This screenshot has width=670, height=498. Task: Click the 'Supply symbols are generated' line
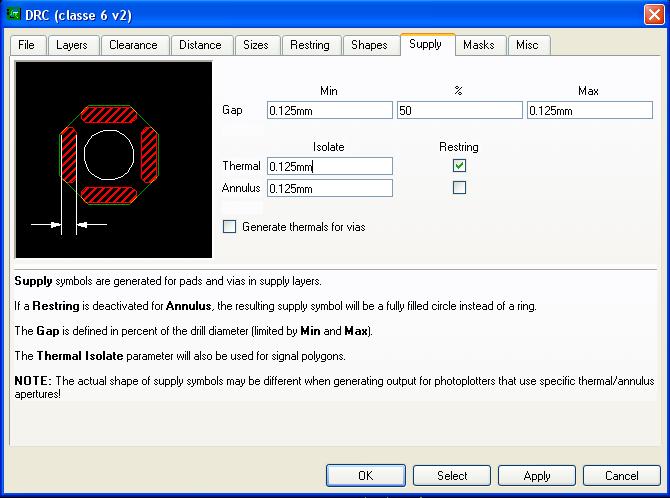[168, 281]
